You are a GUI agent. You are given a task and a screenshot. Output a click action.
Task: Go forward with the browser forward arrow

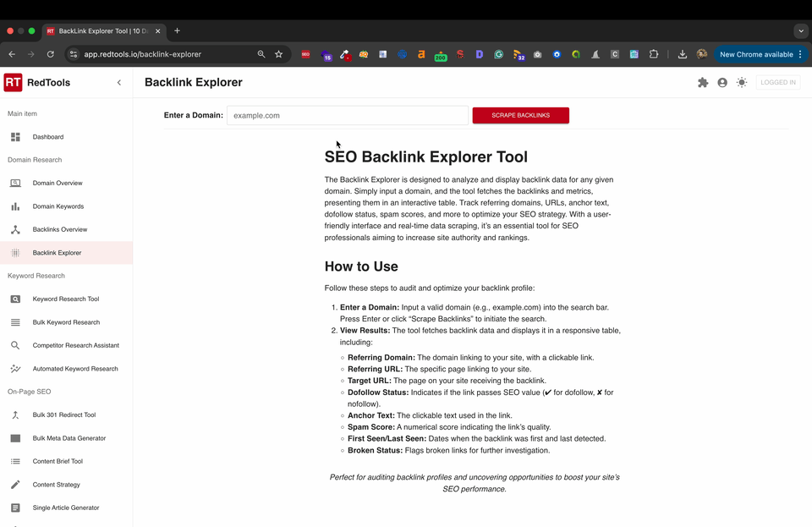click(x=31, y=54)
